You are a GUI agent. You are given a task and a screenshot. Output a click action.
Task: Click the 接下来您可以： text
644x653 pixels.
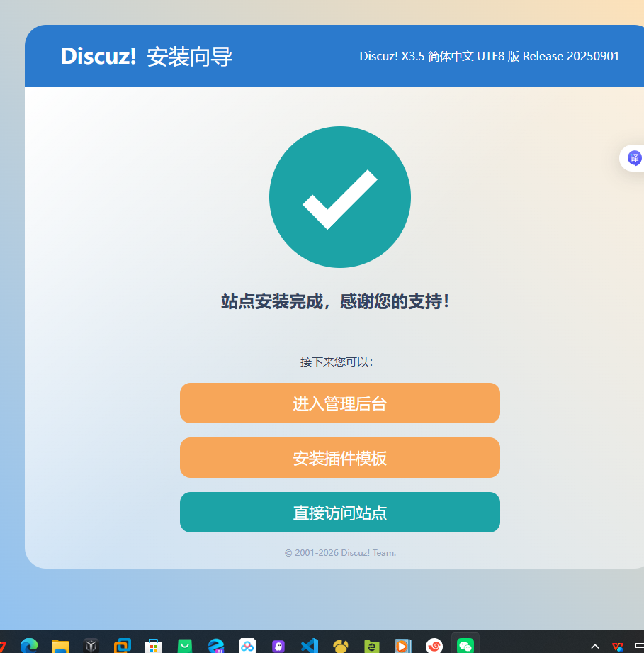(x=337, y=362)
